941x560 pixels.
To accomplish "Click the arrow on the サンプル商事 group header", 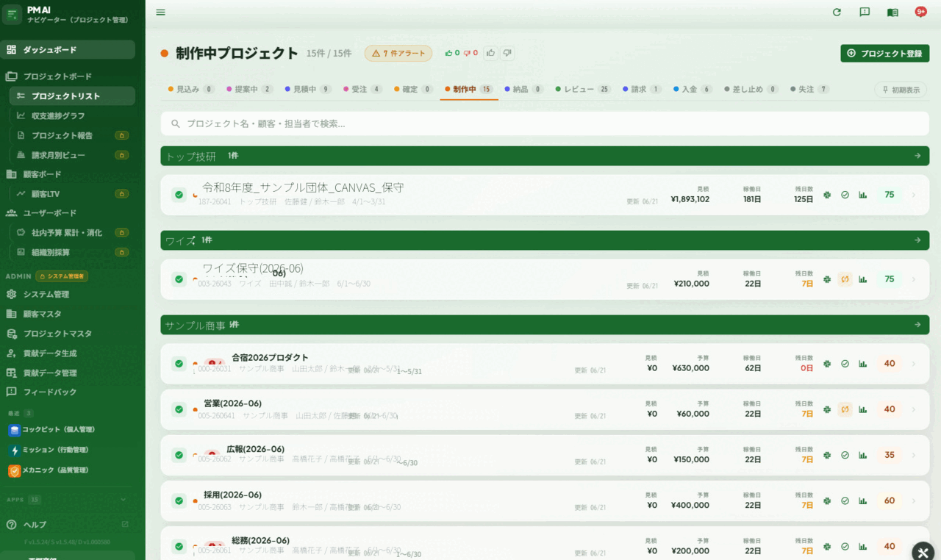I will (917, 325).
